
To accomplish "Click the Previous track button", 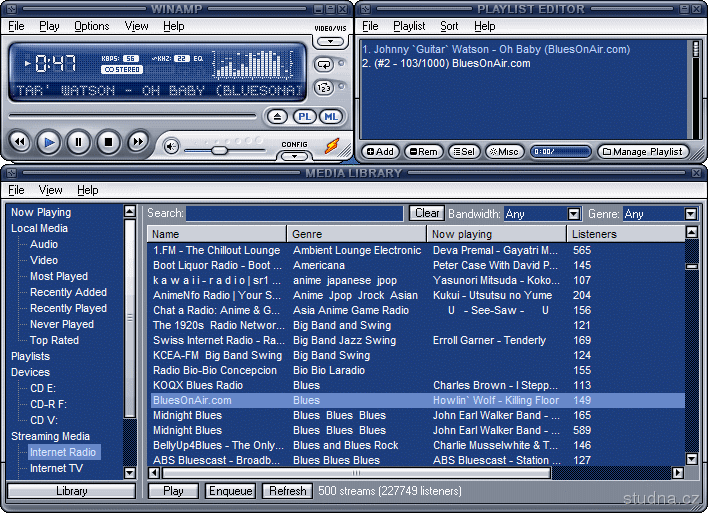I will 20,142.
